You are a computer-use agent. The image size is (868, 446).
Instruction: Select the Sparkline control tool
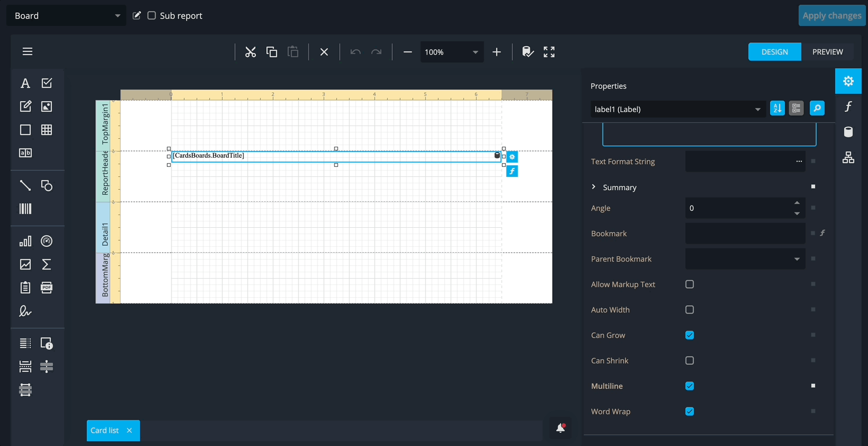point(25,264)
